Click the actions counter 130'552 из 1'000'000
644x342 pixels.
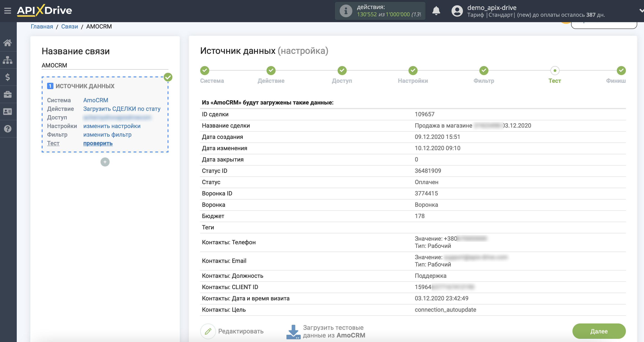point(389,14)
